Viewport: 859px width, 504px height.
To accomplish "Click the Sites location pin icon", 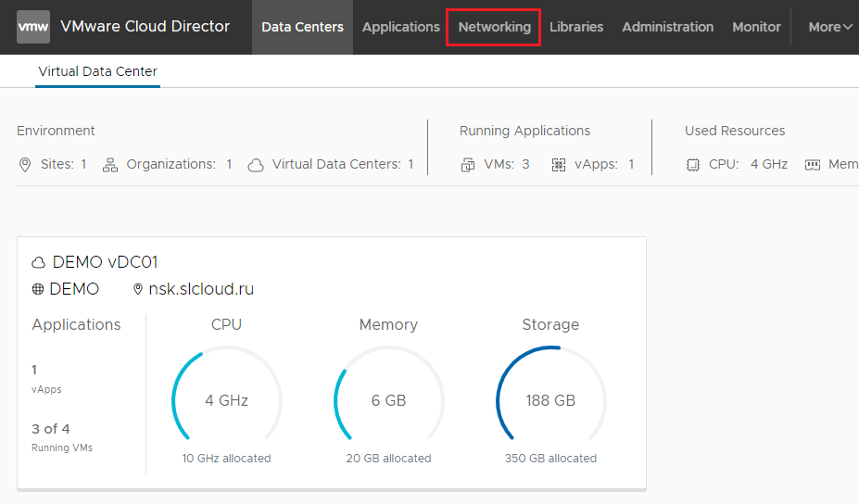I will tap(25, 165).
